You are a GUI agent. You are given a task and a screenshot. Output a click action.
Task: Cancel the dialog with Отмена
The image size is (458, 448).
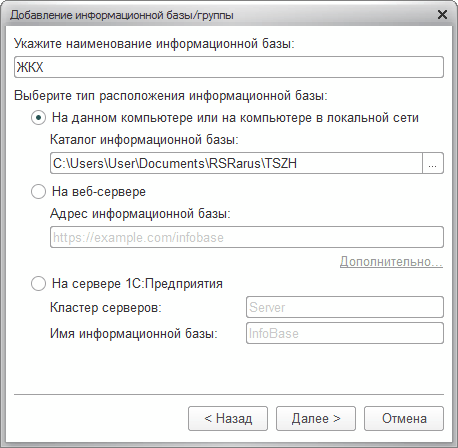click(404, 418)
